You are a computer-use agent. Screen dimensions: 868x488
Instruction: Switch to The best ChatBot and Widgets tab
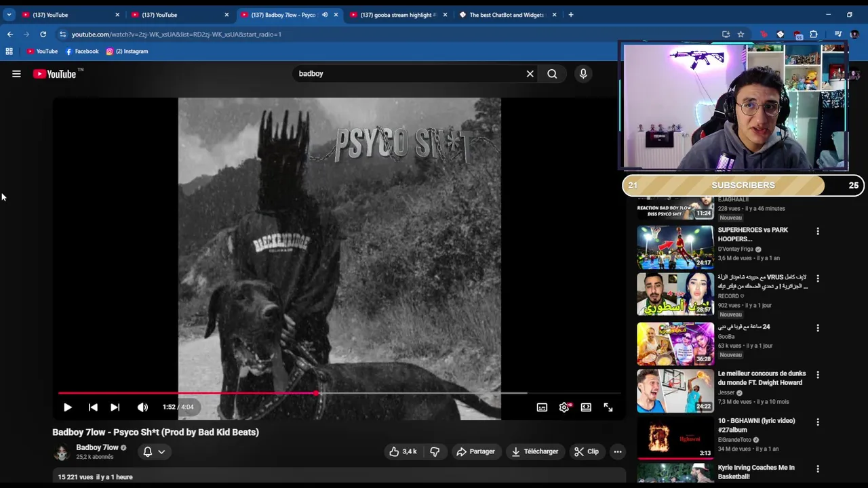(507, 15)
